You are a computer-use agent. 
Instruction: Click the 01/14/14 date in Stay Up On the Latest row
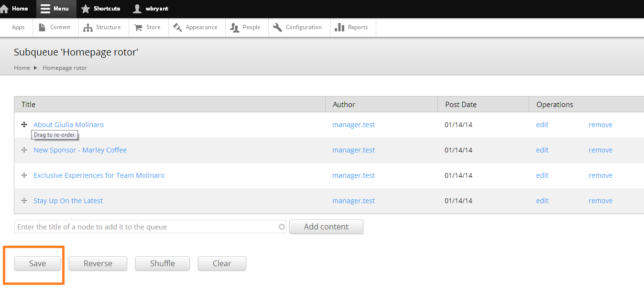pos(458,201)
